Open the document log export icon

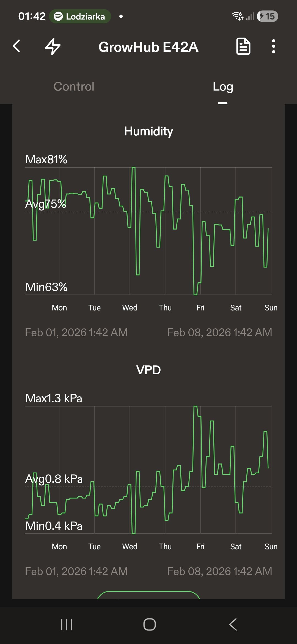[x=243, y=46]
